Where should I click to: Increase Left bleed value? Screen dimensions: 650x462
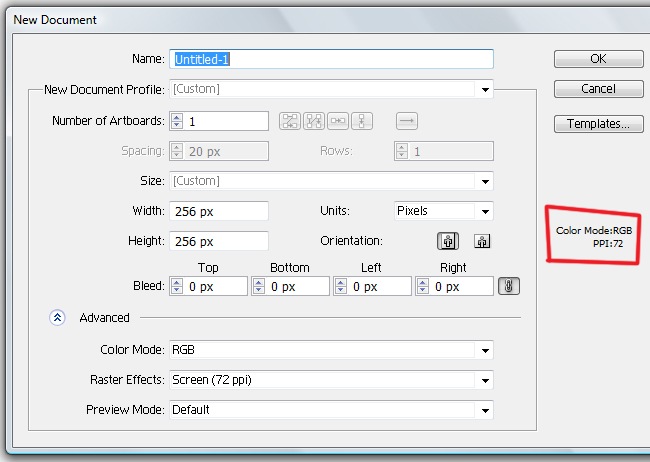click(341, 282)
